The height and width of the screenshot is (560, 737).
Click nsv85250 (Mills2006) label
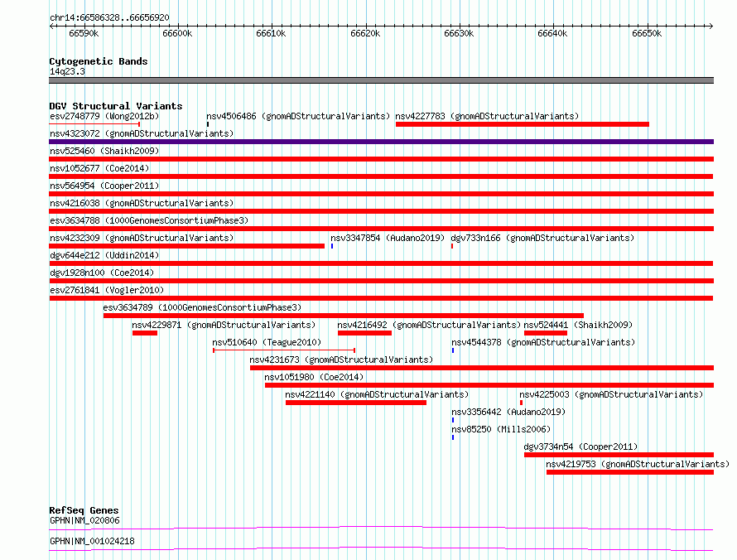(501, 429)
